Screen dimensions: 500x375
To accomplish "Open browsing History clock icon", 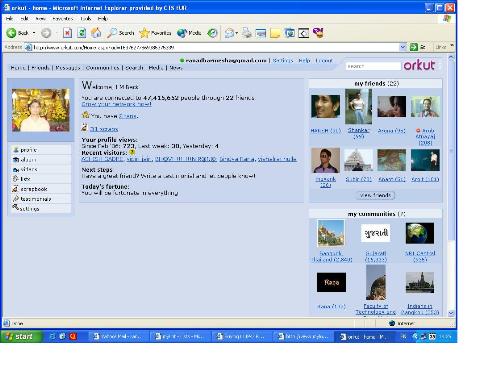I will [212, 33].
